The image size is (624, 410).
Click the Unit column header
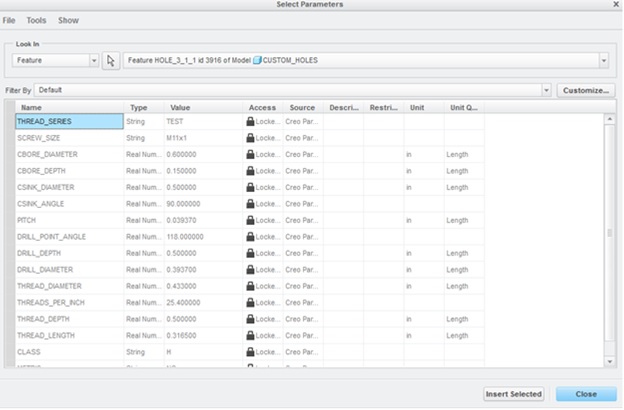424,107
